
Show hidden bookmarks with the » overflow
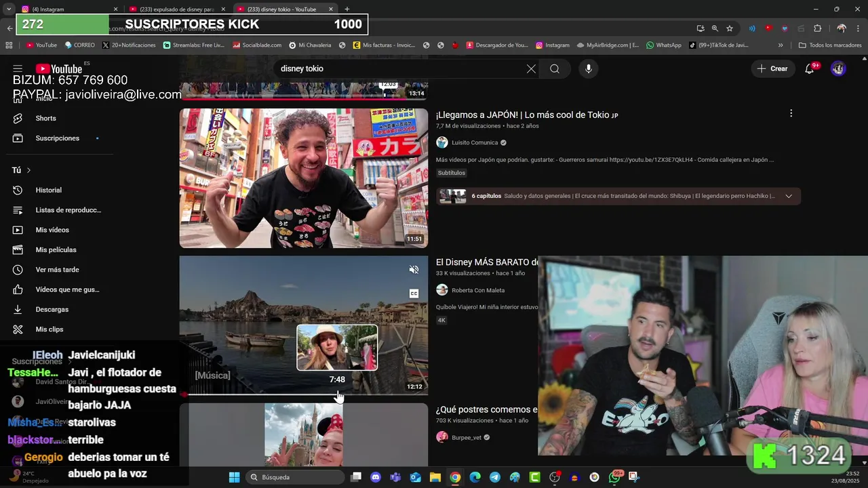[x=781, y=45]
